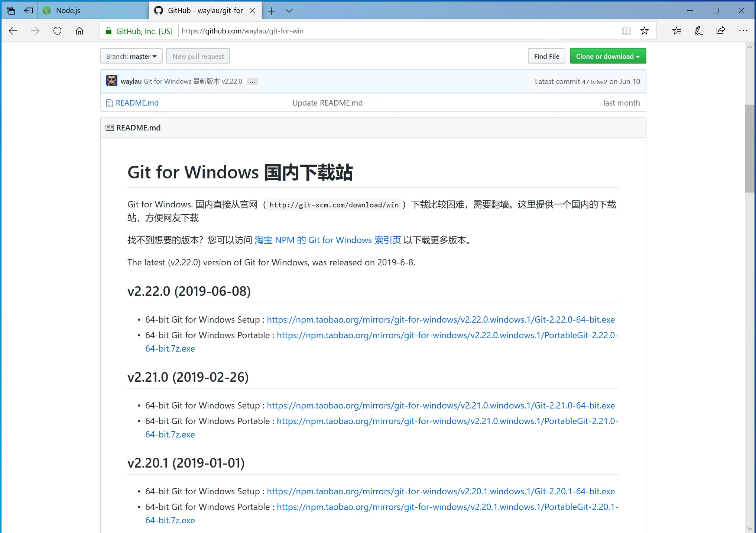The height and width of the screenshot is (533, 756).
Task: Click the vertical scrollbar thumb
Action: 749,149
